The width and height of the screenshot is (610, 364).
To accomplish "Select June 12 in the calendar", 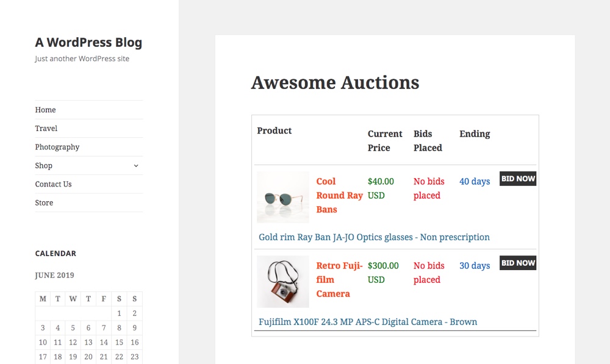I will [73, 342].
